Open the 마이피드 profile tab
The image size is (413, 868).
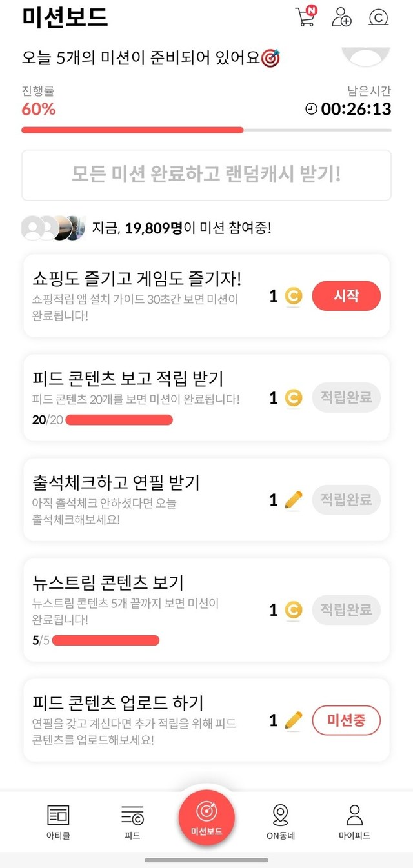354,821
